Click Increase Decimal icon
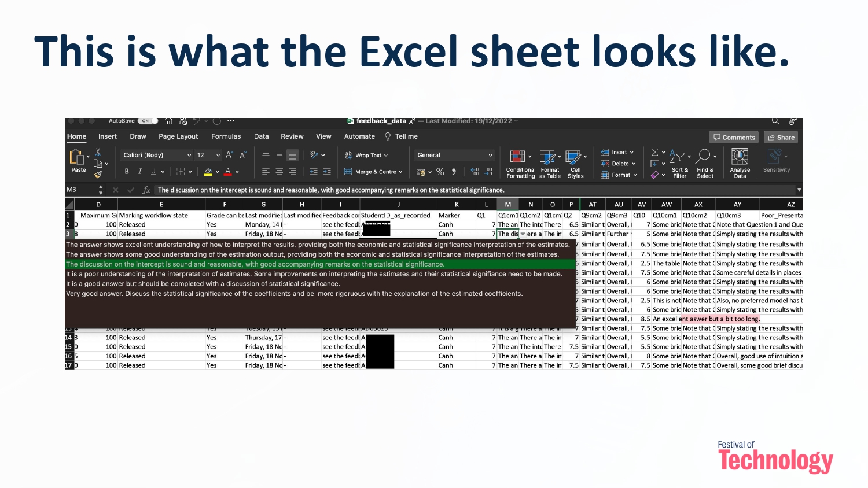Image resolution: width=868 pixels, height=488 pixels. click(x=475, y=172)
